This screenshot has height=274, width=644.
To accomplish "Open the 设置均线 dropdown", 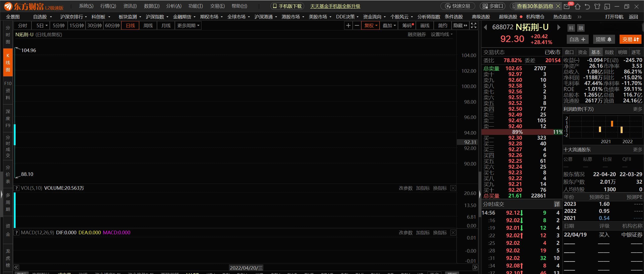I will 441,34.
